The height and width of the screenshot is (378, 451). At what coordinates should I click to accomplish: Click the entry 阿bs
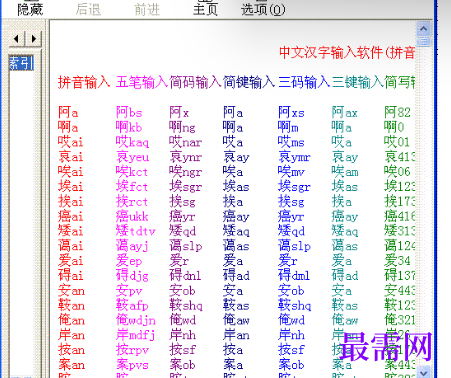129,112
